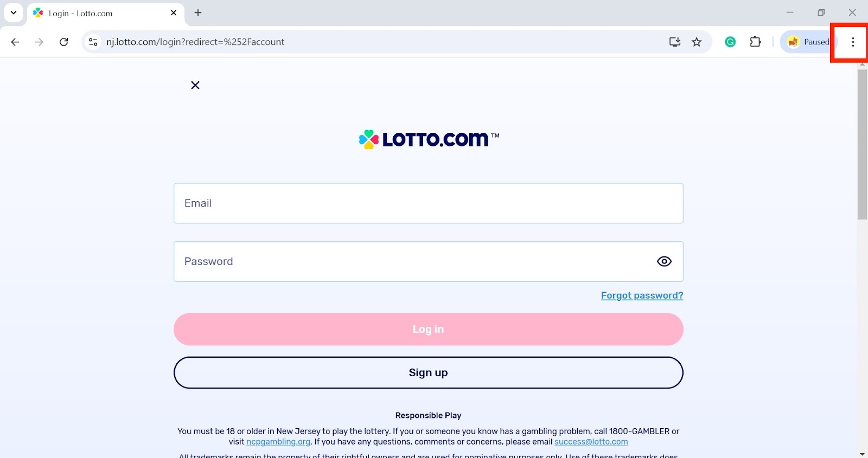
Task: Open a new tab with plus button
Action: pyautogui.click(x=198, y=12)
